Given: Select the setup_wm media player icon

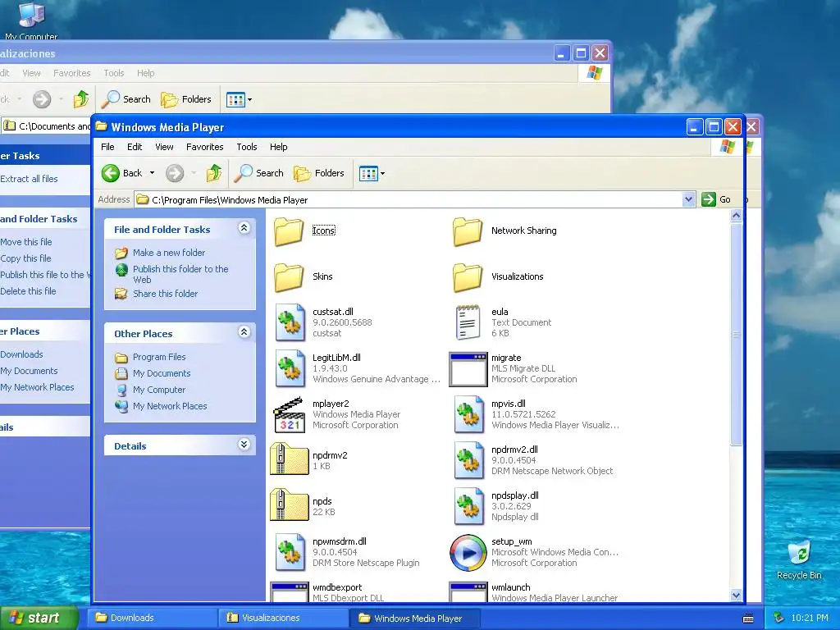Looking at the screenshot, I should click(x=468, y=553).
